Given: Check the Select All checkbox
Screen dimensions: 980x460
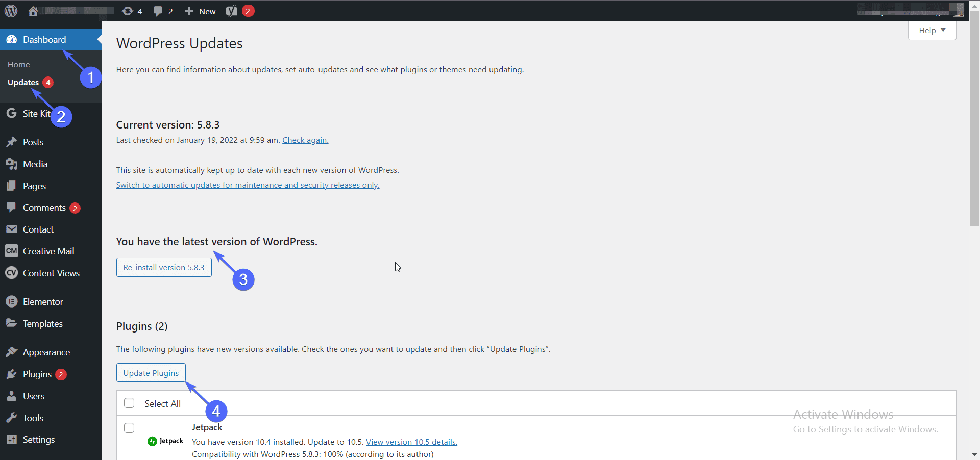Looking at the screenshot, I should 129,403.
